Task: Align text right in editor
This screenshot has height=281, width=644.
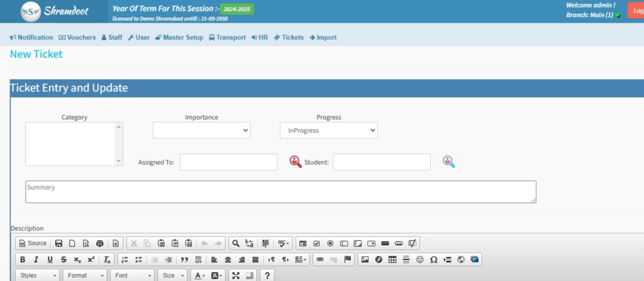Action: coord(241,260)
